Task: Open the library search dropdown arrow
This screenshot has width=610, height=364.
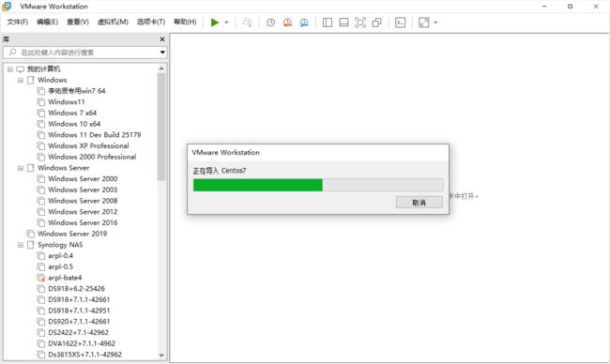Action: (x=162, y=53)
